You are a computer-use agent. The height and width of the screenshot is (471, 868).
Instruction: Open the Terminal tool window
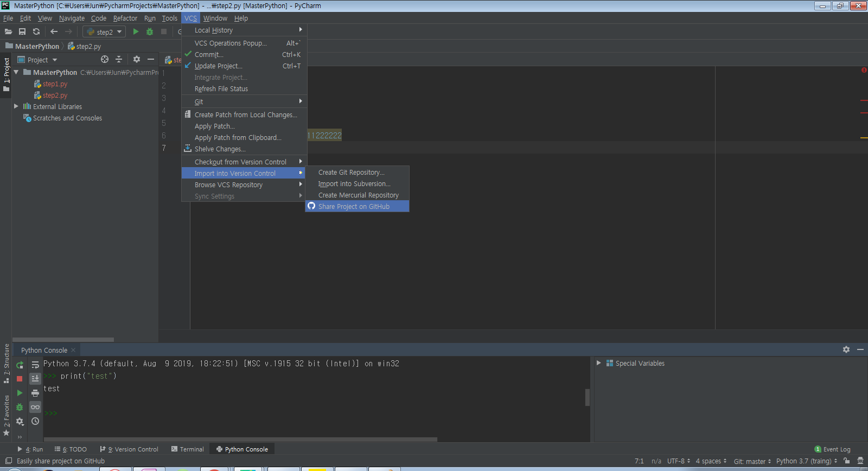coord(188,449)
